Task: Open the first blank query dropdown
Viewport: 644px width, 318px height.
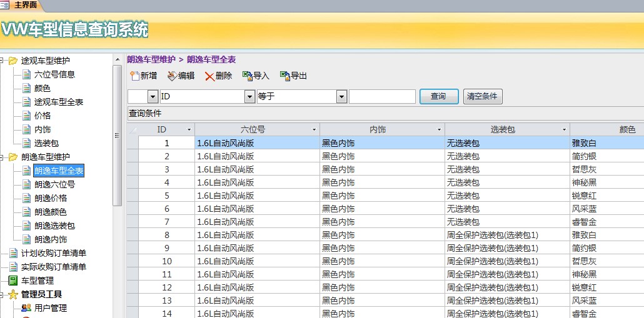Action: point(153,97)
